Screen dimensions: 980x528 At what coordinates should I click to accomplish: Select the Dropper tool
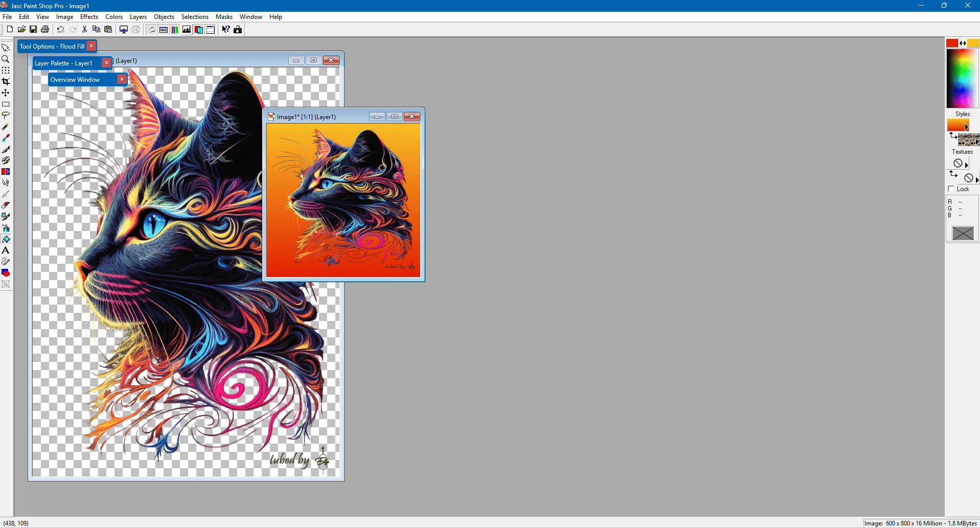(6, 137)
